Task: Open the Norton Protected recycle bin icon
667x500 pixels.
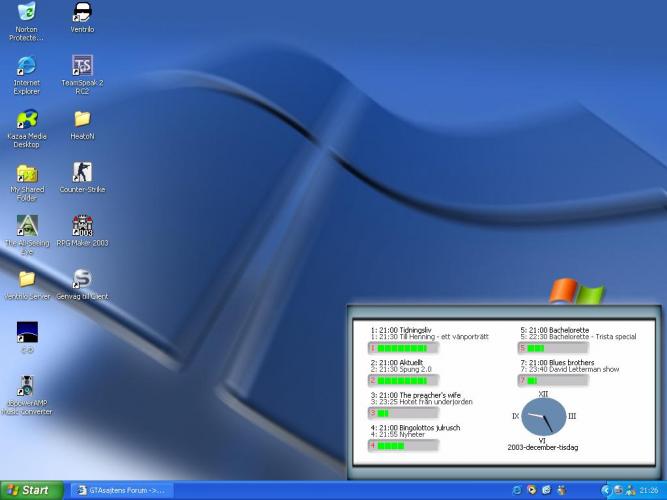Action: (27, 13)
